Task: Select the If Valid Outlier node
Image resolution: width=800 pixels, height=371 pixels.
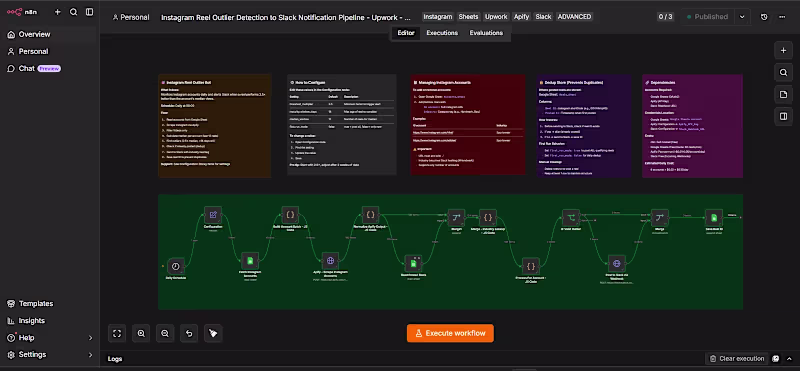Action: coord(571,218)
